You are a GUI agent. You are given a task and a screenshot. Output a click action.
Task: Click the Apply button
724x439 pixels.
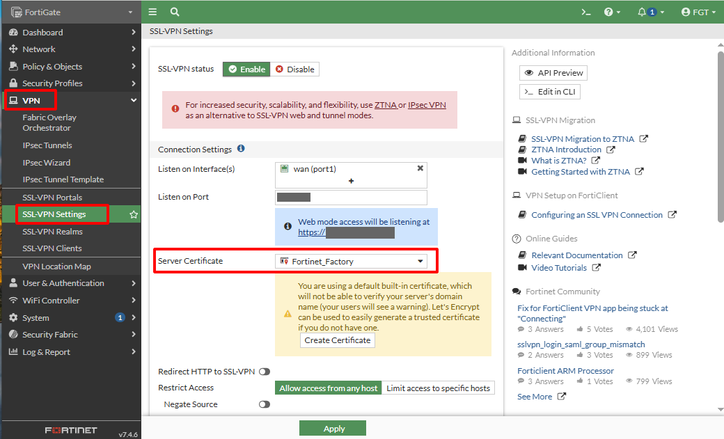tap(332, 428)
